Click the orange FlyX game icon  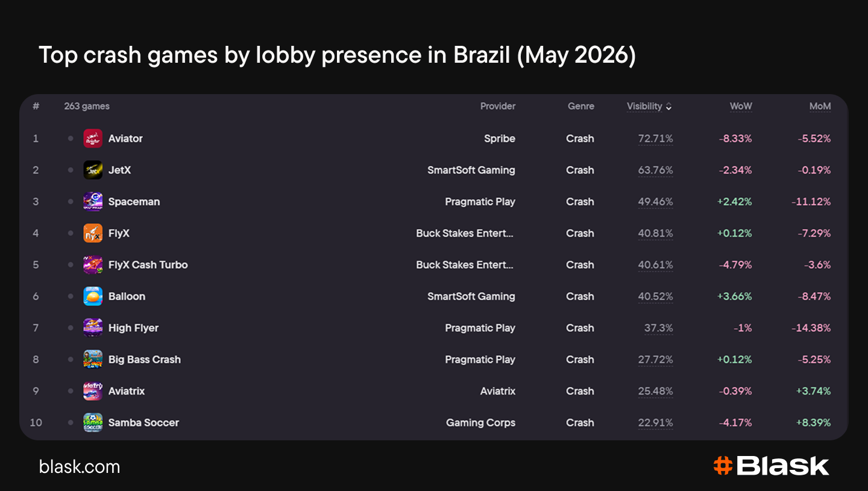coord(93,233)
